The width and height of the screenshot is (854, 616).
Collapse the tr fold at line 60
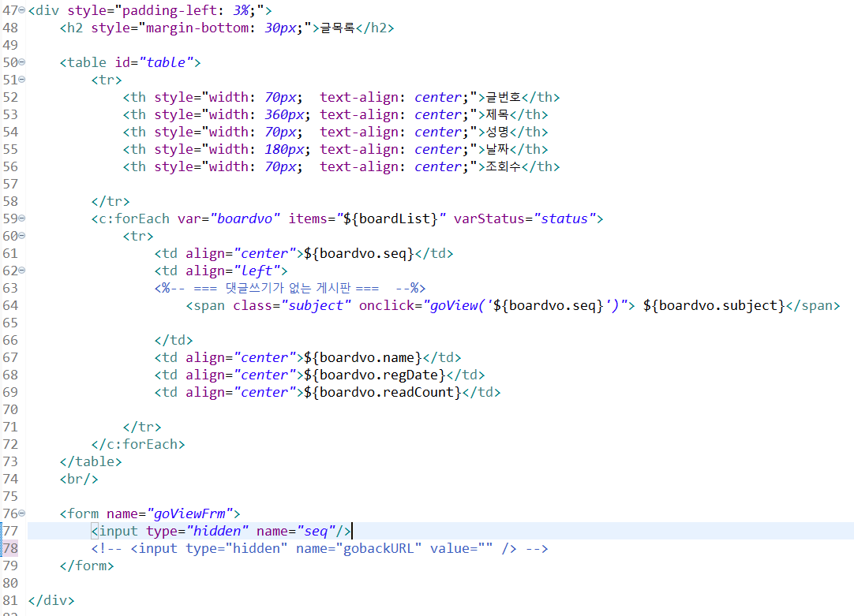[22, 236]
